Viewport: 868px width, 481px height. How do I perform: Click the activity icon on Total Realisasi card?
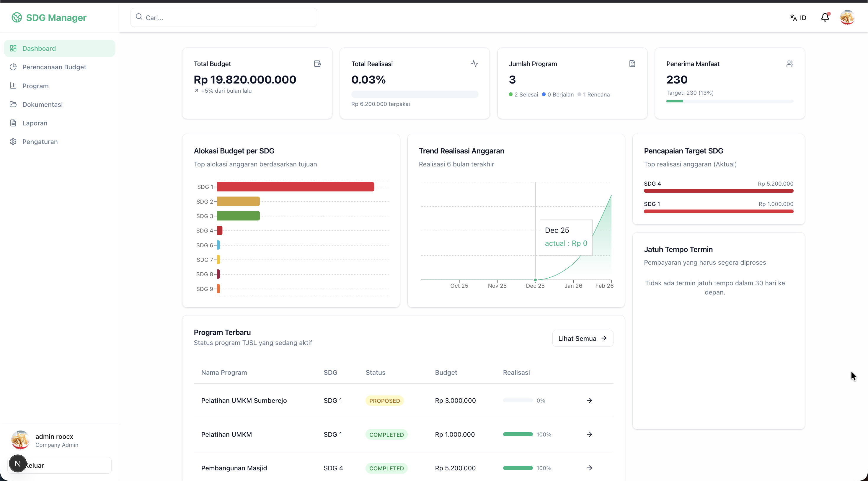474,64
